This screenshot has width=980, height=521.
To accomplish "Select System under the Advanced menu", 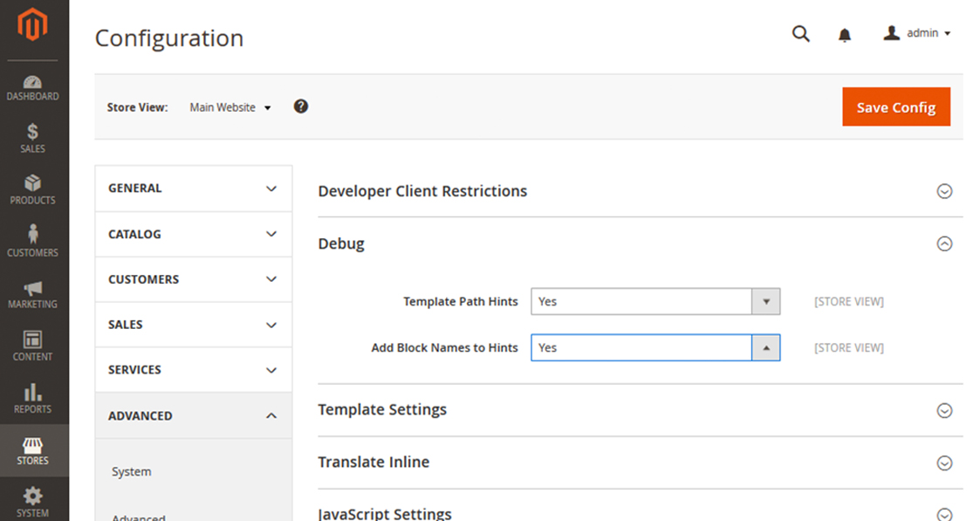I will [x=131, y=471].
